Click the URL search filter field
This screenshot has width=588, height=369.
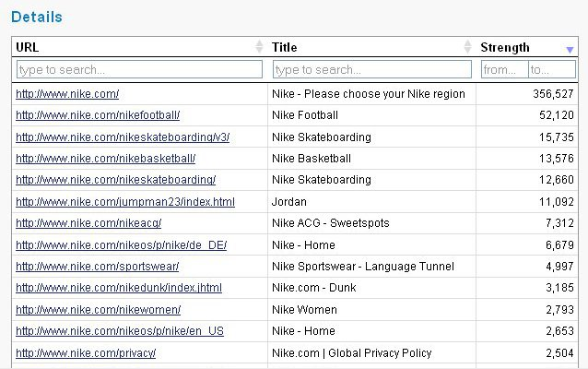pos(139,69)
